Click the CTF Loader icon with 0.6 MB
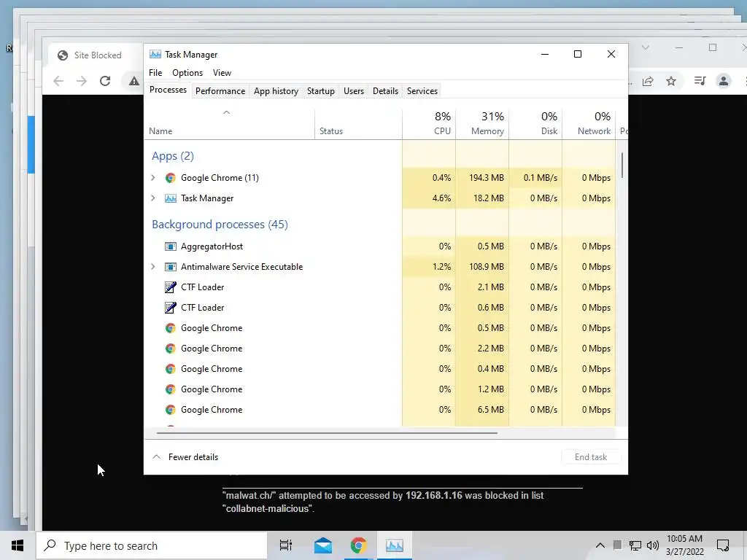 coord(170,308)
